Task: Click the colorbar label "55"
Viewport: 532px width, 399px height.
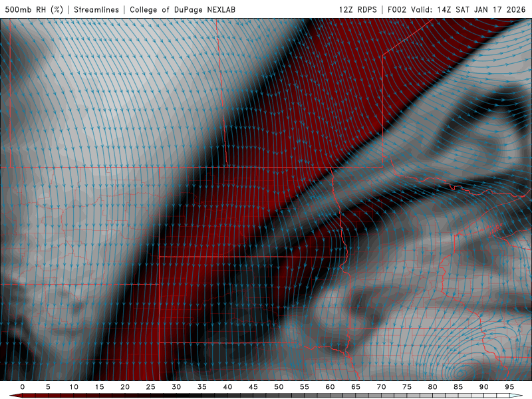Action: [x=305, y=387]
